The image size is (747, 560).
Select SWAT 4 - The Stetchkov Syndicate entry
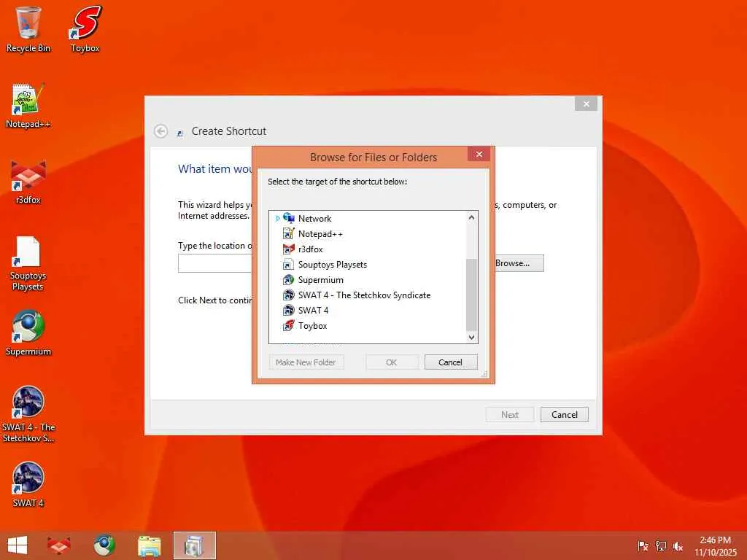pyautogui.click(x=365, y=295)
